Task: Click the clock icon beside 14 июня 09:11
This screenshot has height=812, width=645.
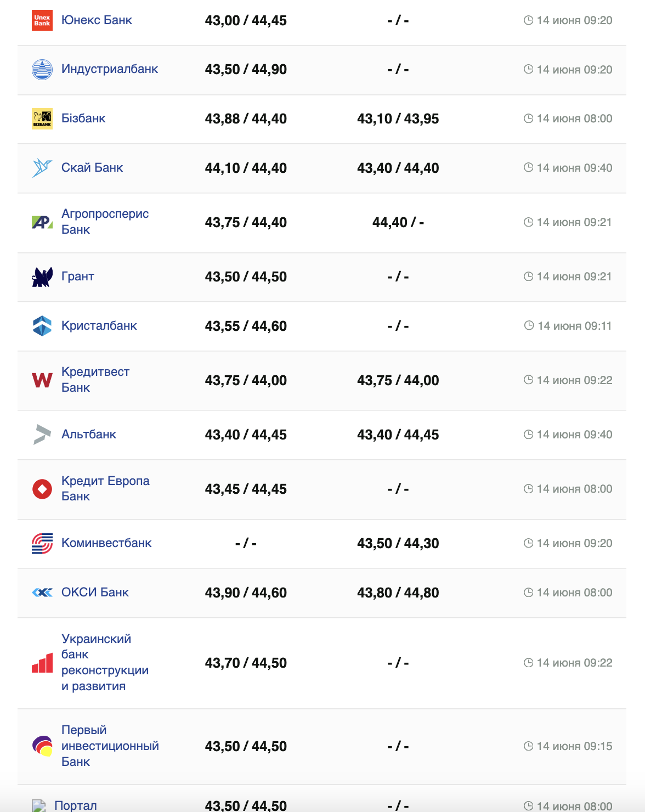Action: pyautogui.click(x=529, y=326)
